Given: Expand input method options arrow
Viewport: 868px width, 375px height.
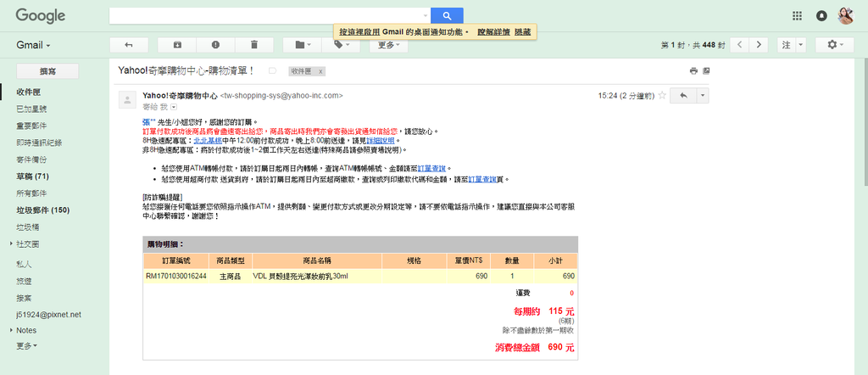Looking at the screenshot, I should click(801, 45).
